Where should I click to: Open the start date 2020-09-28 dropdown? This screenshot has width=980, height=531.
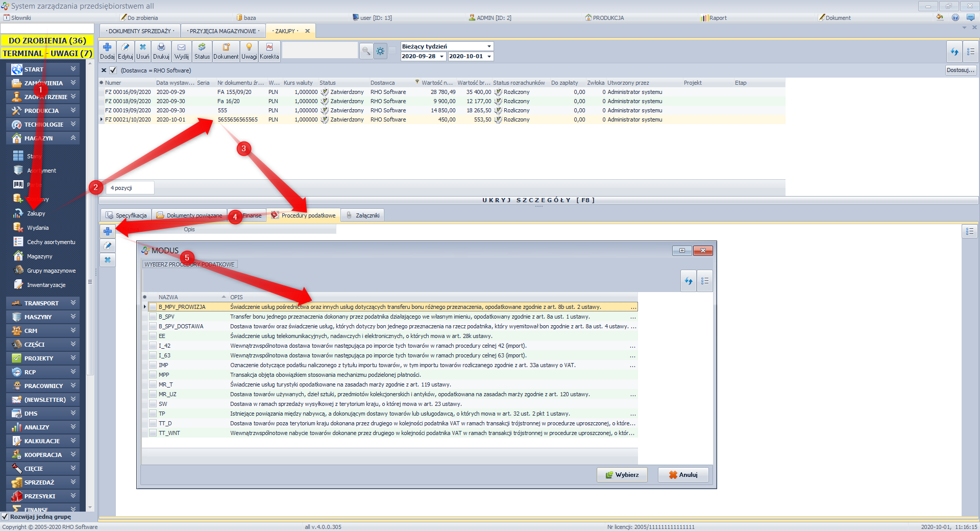pyautogui.click(x=442, y=57)
